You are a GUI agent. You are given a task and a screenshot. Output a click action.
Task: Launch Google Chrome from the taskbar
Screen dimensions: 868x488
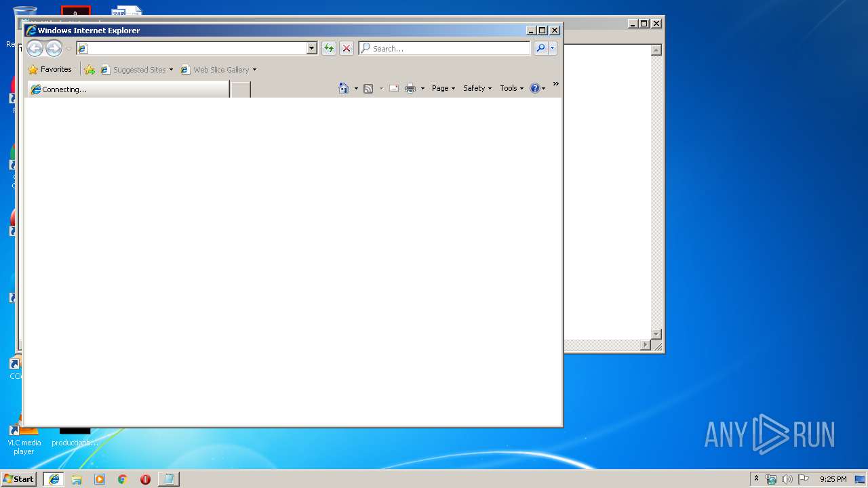[122, 479]
